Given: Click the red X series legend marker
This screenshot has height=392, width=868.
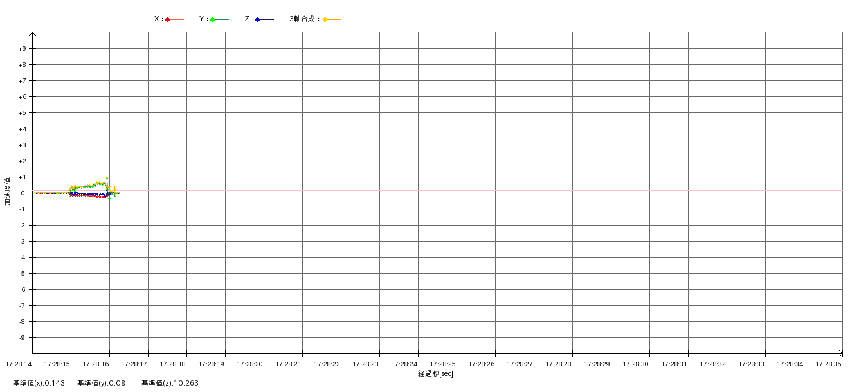Looking at the screenshot, I should [168, 19].
